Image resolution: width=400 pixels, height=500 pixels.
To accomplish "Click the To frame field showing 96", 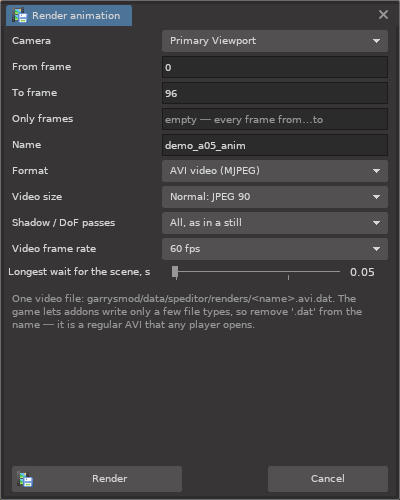I will [275, 93].
